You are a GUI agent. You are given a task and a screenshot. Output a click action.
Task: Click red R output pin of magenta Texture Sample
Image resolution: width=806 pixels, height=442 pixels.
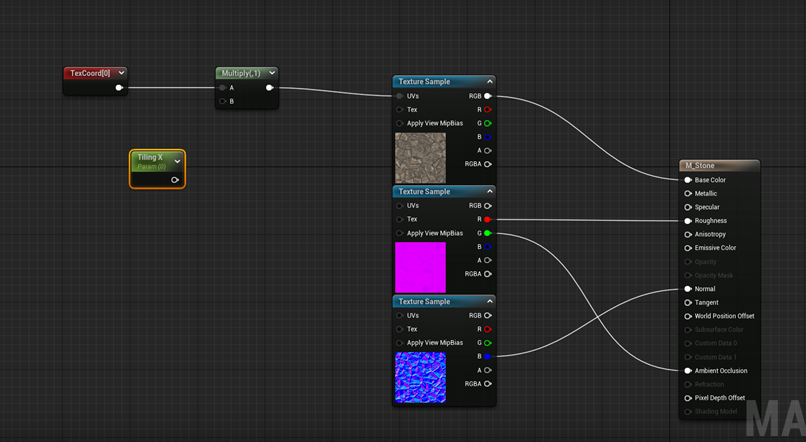click(x=488, y=219)
